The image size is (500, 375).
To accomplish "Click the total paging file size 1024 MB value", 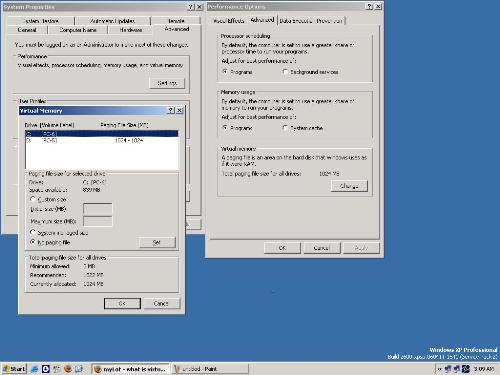I will pyautogui.click(x=329, y=174).
